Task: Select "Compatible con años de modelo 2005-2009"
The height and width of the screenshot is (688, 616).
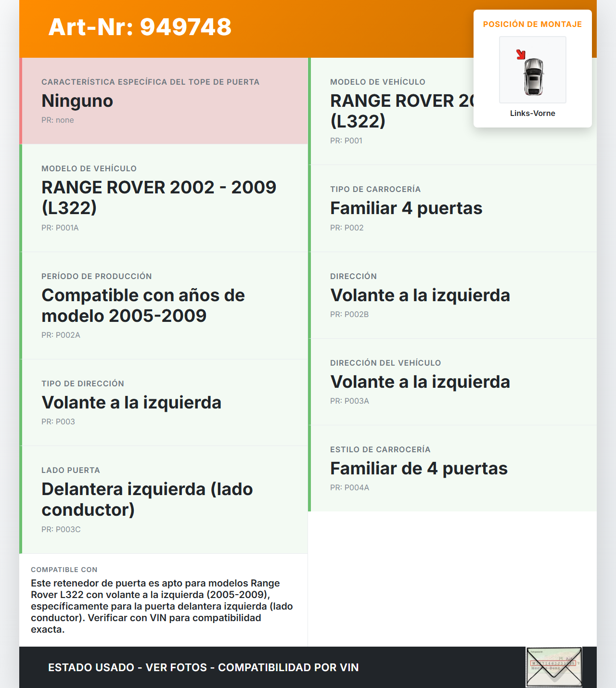Action: coord(143,305)
